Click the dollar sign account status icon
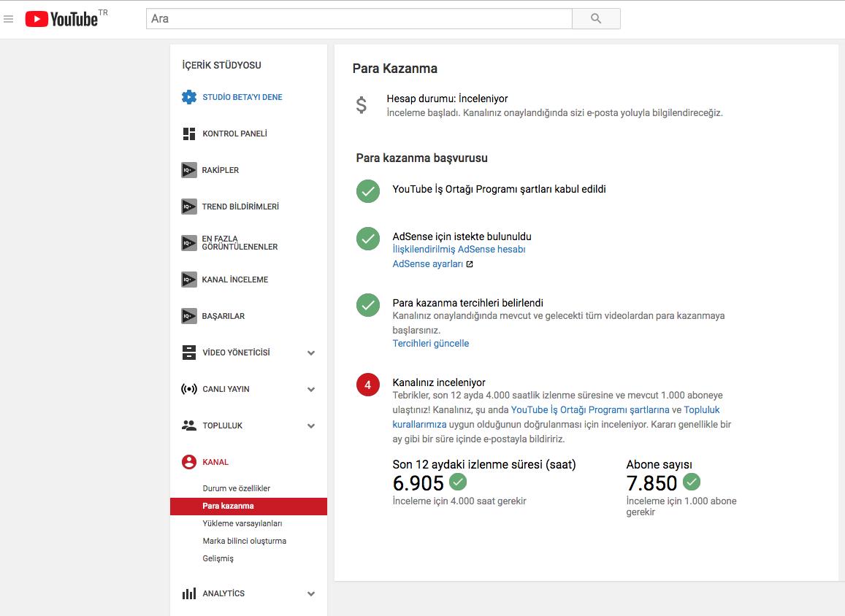 coord(362,104)
